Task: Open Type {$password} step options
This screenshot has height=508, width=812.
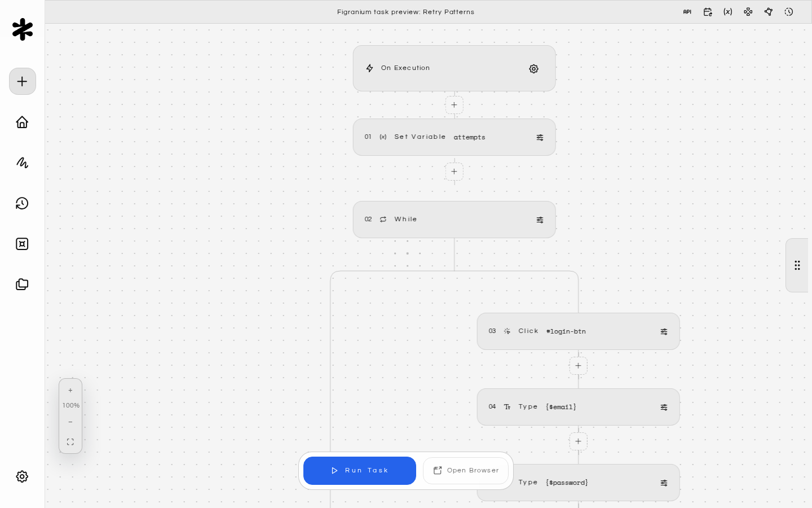Action: pos(664,483)
